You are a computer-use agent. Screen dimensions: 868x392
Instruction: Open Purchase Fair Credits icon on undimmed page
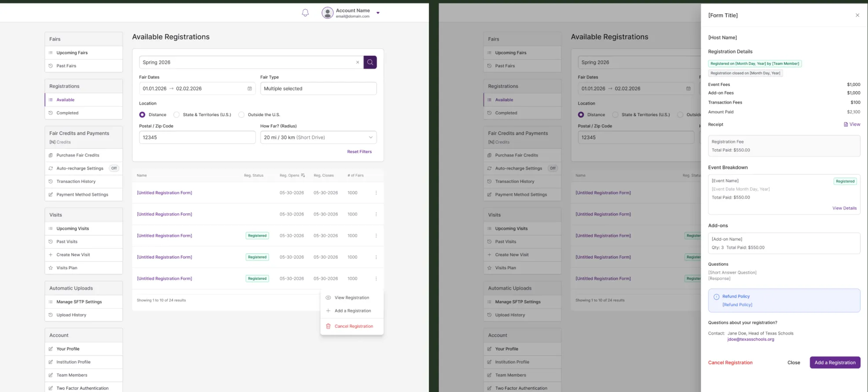coord(51,155)
